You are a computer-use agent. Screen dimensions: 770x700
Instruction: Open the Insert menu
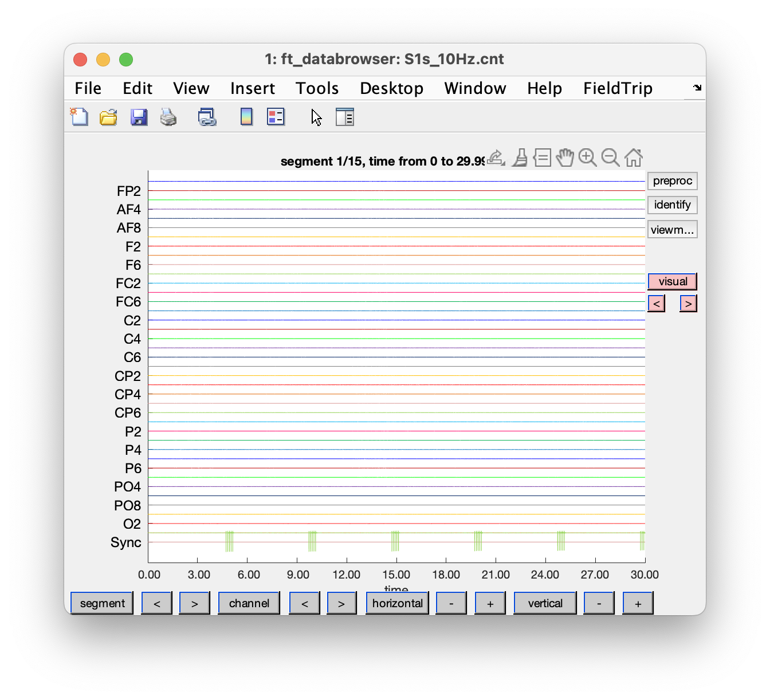pos(252,88)
